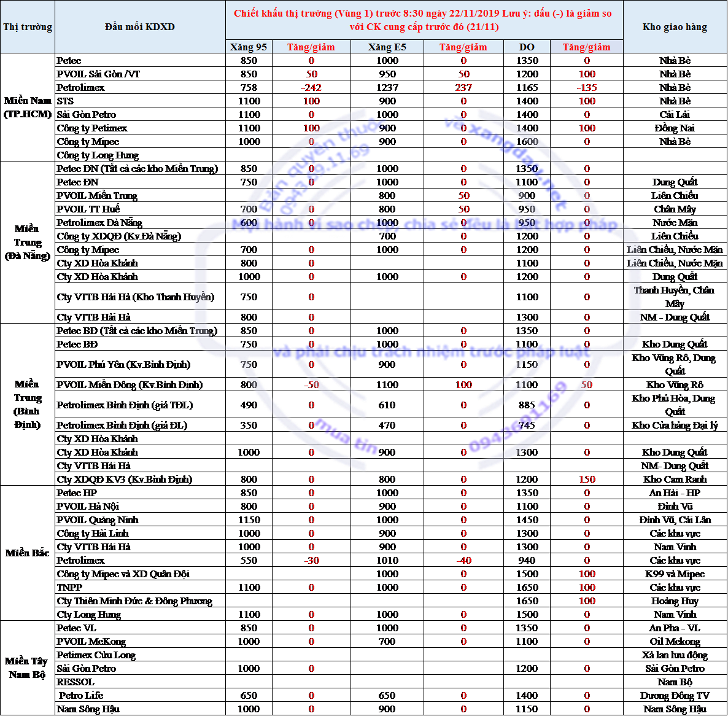The width and height of the screenshot is (728, 716).
Task: Click the 'Xăng 95' column header
Action: point(249,47)
